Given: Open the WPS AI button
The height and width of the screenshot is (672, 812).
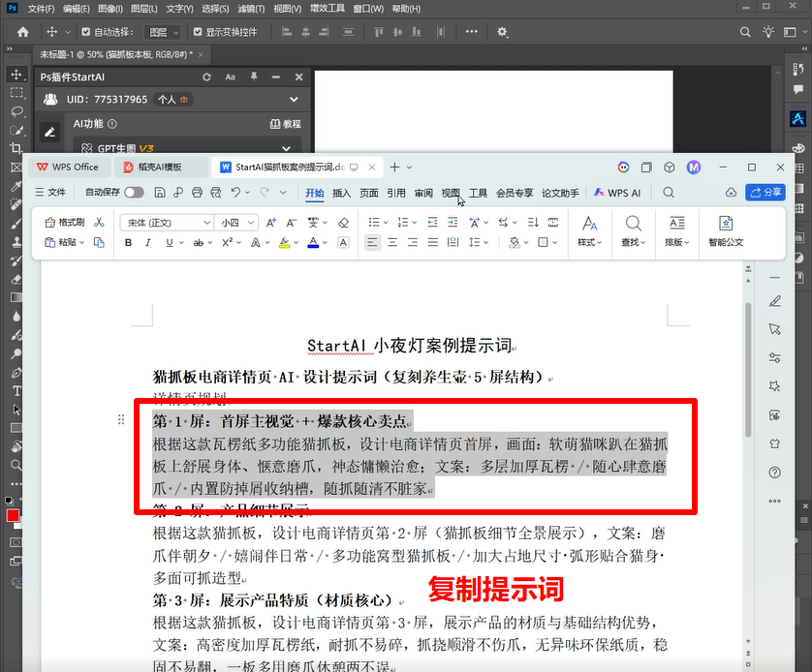Looking at the screenshot, I should [x=617, y=193].
